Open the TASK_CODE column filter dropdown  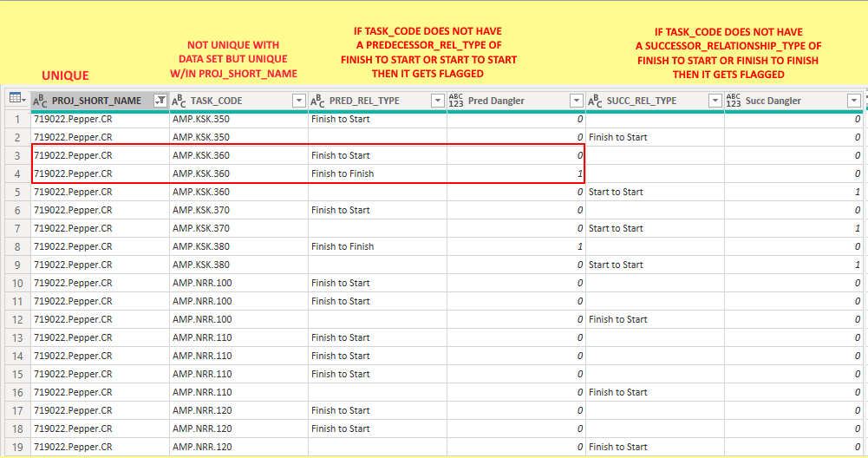coord(299,101)
